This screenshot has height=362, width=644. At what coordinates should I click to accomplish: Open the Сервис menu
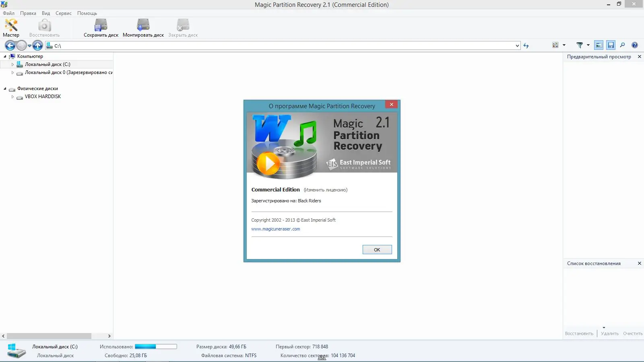pyautogui.click(x=64, y=13)
